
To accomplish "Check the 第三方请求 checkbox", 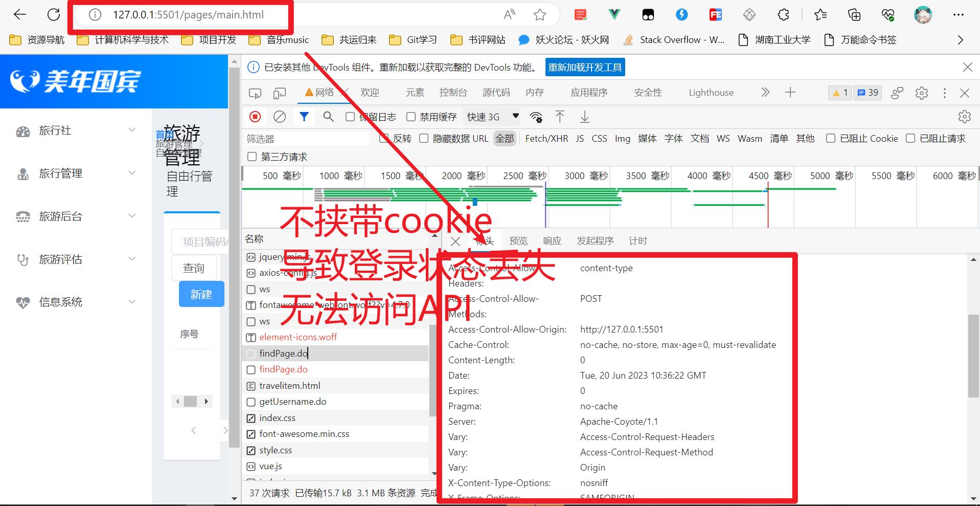I will [252, 157].
